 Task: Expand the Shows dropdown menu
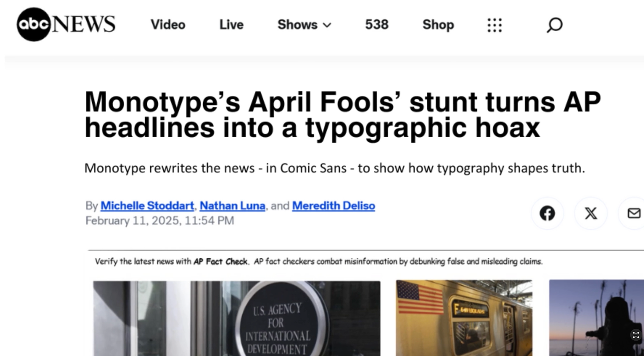tap(304, 25)
